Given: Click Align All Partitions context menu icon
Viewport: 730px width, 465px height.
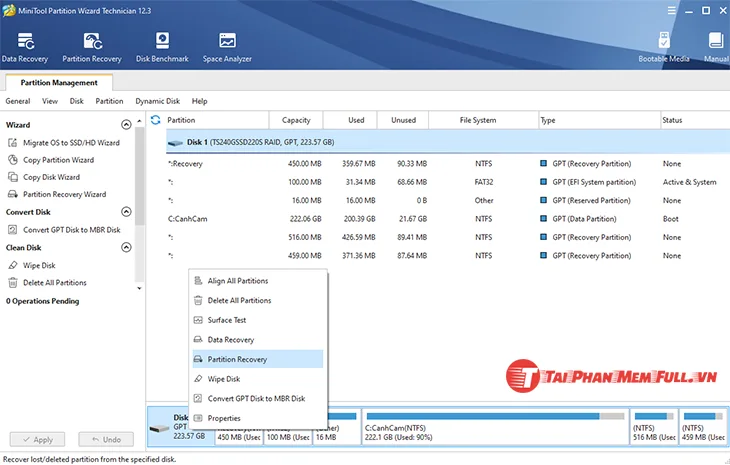Looking at the screenshot, I should click(198, 281).
